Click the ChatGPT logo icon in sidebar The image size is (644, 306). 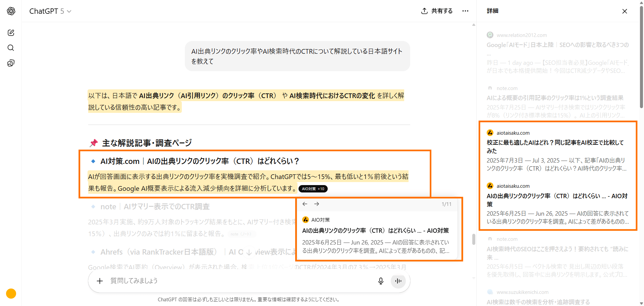[11, 11]
